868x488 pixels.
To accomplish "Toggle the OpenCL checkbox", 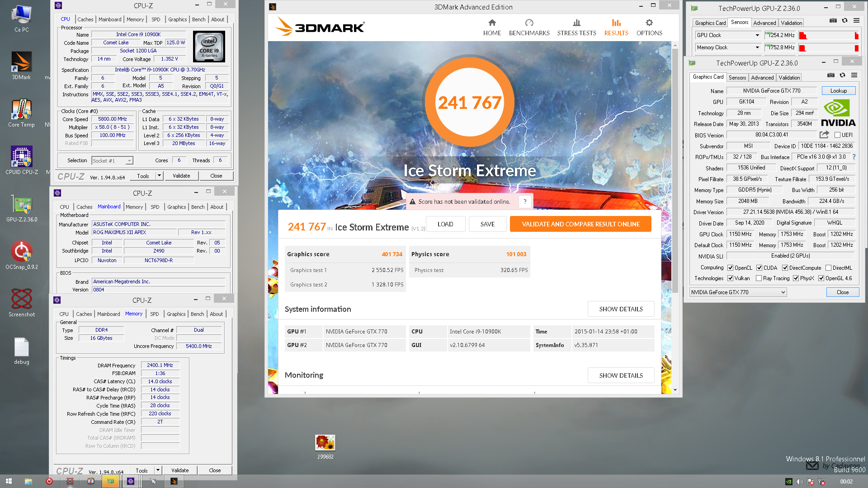I will tap(730, 267).
